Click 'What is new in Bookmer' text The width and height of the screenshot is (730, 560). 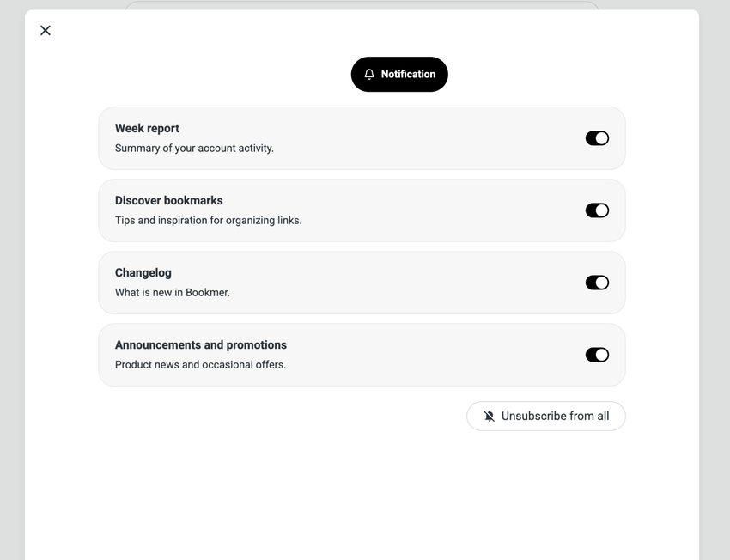coord(173,293)
